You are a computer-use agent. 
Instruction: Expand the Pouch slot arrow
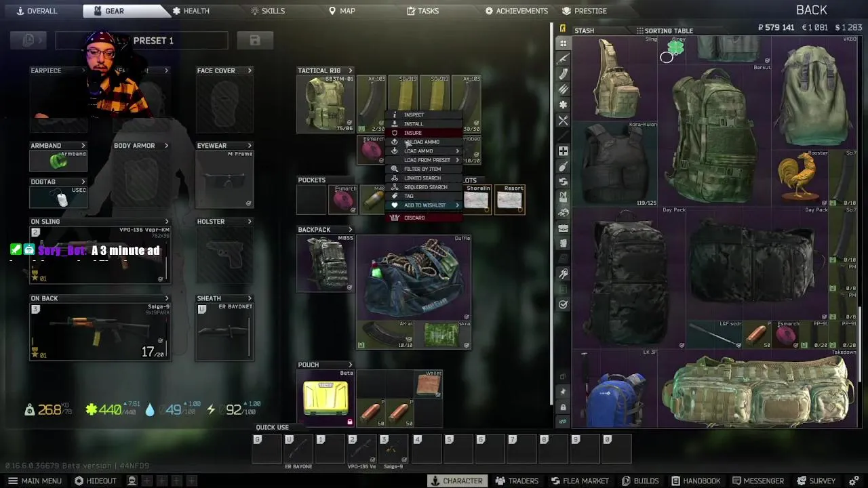(351, 365)
